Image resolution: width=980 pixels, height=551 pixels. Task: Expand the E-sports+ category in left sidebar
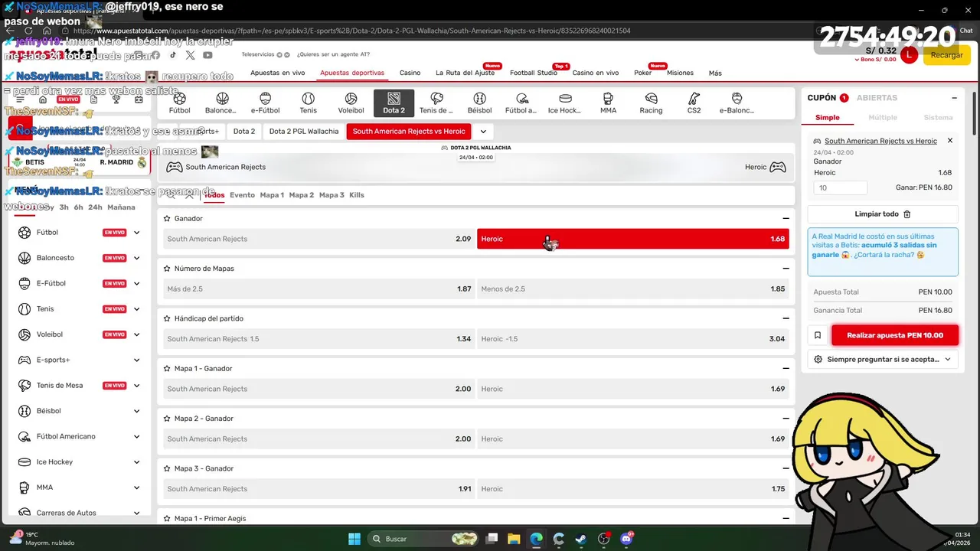[136, 360]
